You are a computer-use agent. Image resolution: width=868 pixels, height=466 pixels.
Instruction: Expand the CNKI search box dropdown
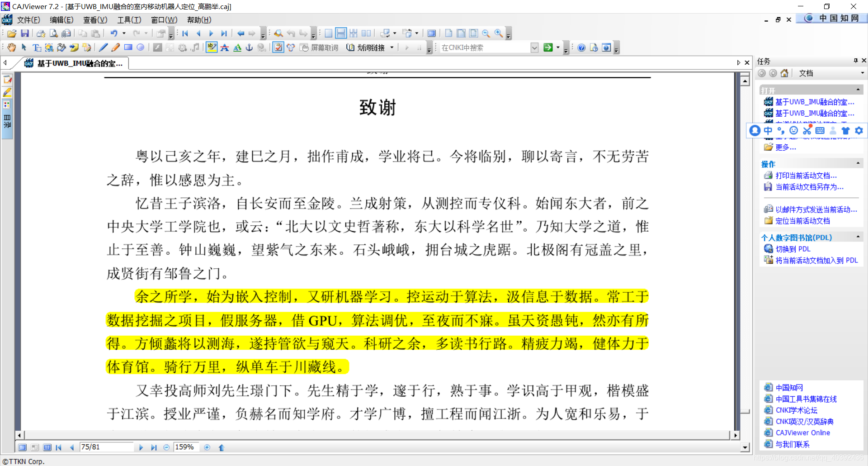pyautogui.click(x=534, y=48)
